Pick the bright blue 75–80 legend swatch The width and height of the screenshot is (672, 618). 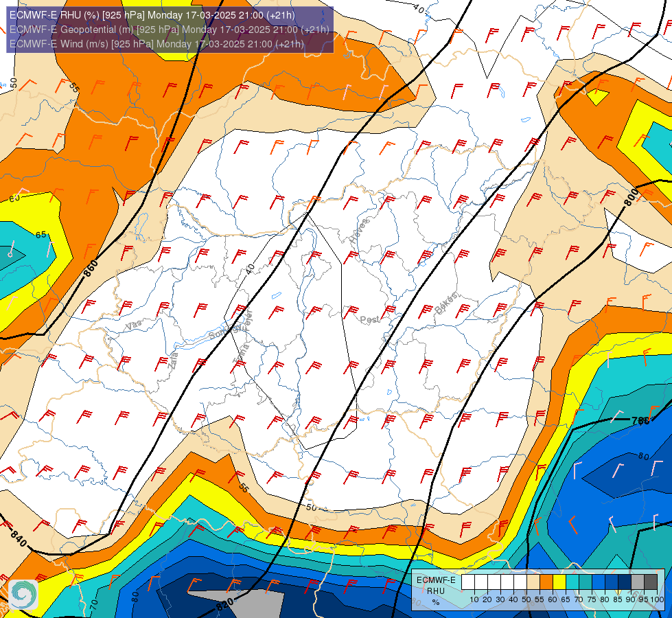[599, 582]
